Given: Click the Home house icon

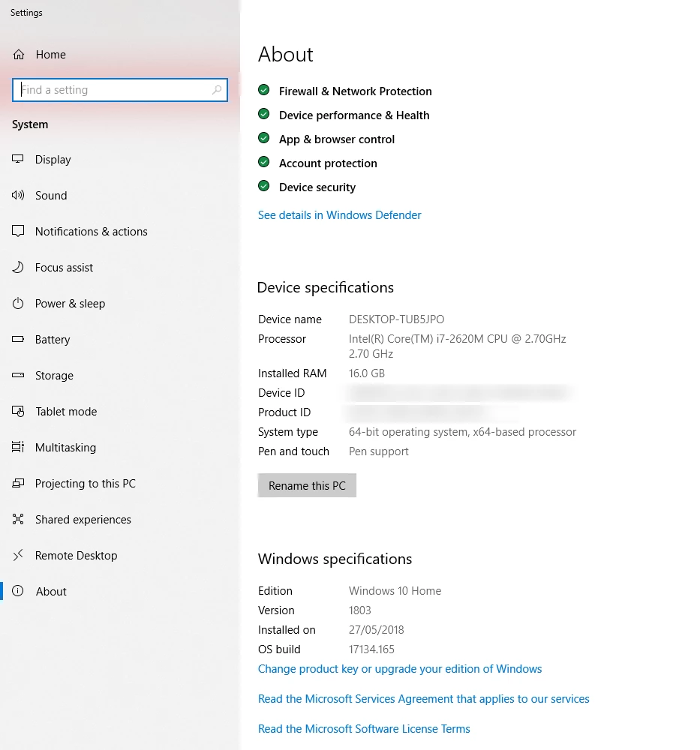Looking at the screenshot, I should (x=19, y=55).
